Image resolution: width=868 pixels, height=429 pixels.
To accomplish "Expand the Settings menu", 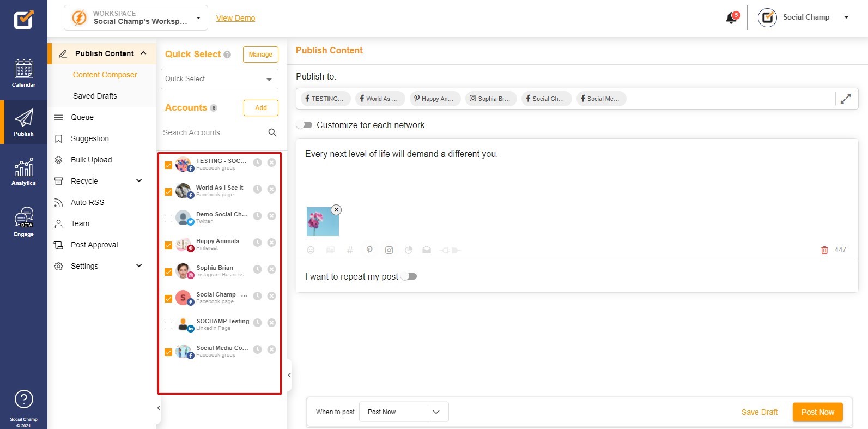I will [x=139, y=266].
